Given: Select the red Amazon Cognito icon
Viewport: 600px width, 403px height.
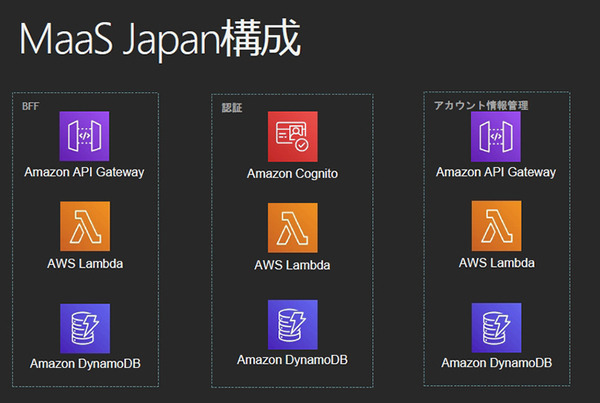Looking at the screenshot, I should (x=292, y=137).
